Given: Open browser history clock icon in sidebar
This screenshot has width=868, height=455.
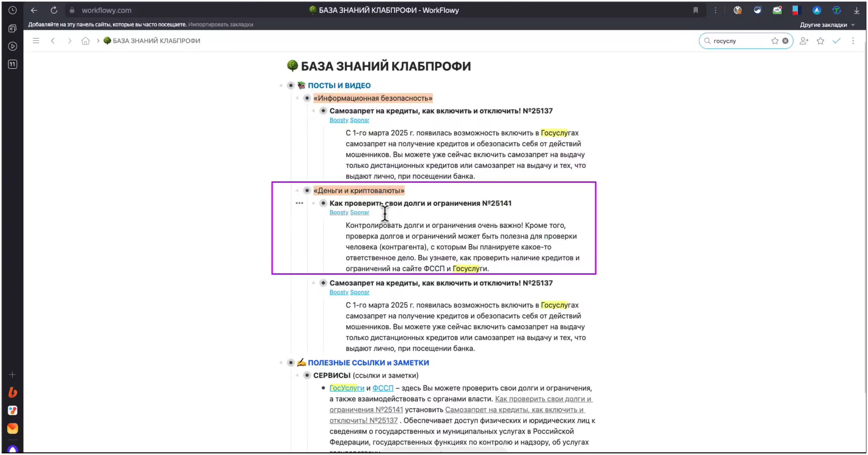Looking at the screenshot, I should click(x=12, y=10).
